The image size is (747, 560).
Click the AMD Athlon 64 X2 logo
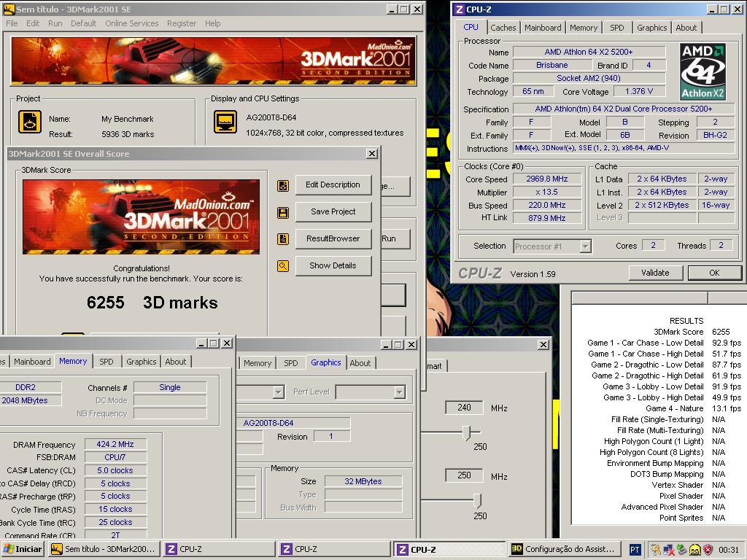coord(703,71)
